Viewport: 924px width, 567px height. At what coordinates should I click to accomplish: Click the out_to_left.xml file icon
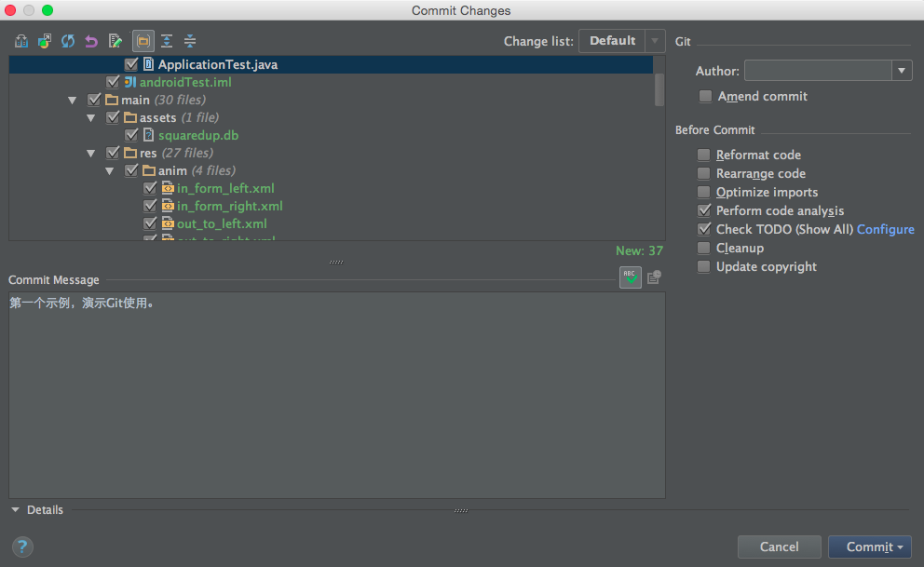[x=168, y=223]
